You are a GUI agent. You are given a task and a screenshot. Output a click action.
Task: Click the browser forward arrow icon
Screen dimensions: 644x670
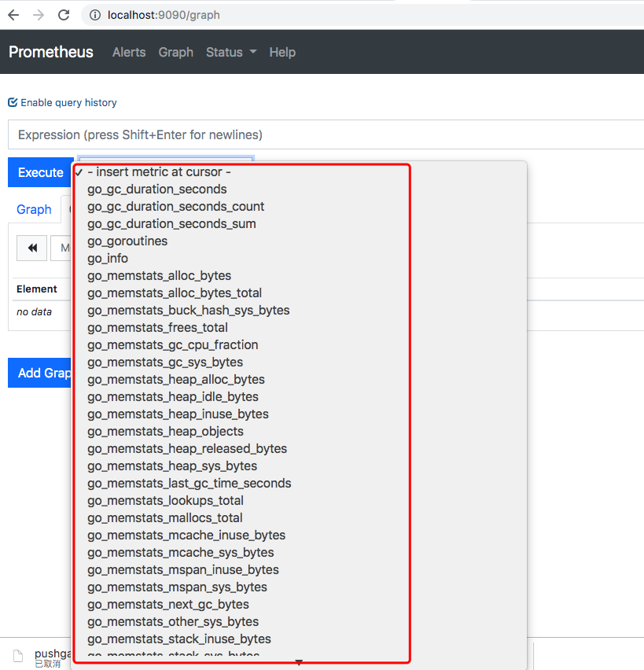(39, 16)
